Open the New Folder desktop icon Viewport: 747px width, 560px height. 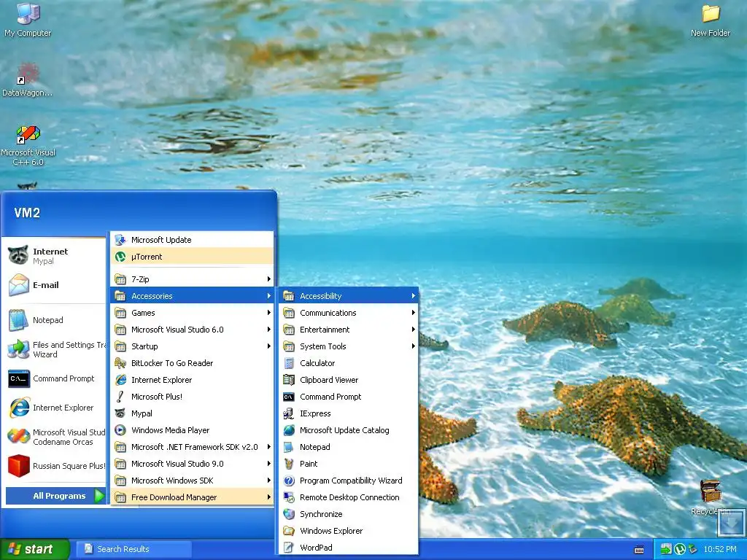[x=711, y=20]
